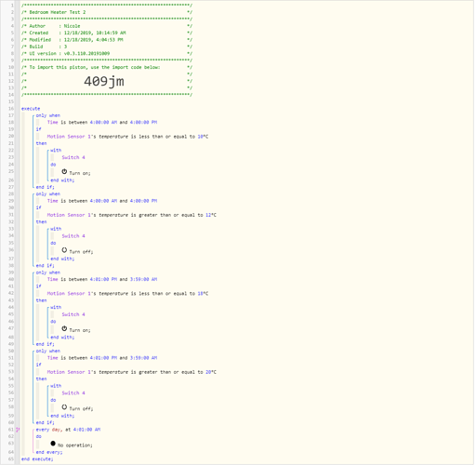Select temperature greater than or equal 20°C condition
Image resolution: width=476 pixels, height=465 pixels.
point(132,372)
